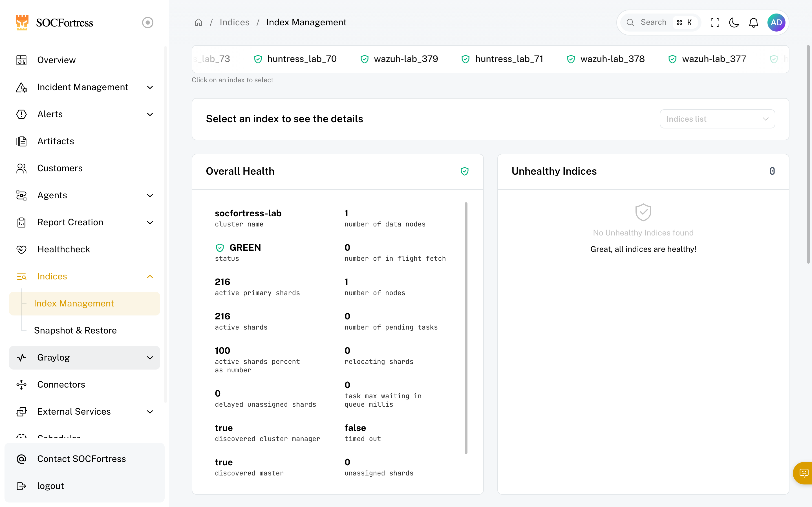Click the search magnifier icon
This screenshot has height=507, width=812.
(x=631, y=23)
